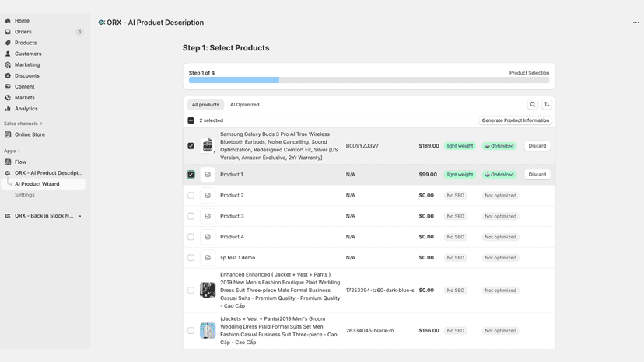644x362 pixels.
Task: Check the Product 2 checkbox
Action: (191, 195)
